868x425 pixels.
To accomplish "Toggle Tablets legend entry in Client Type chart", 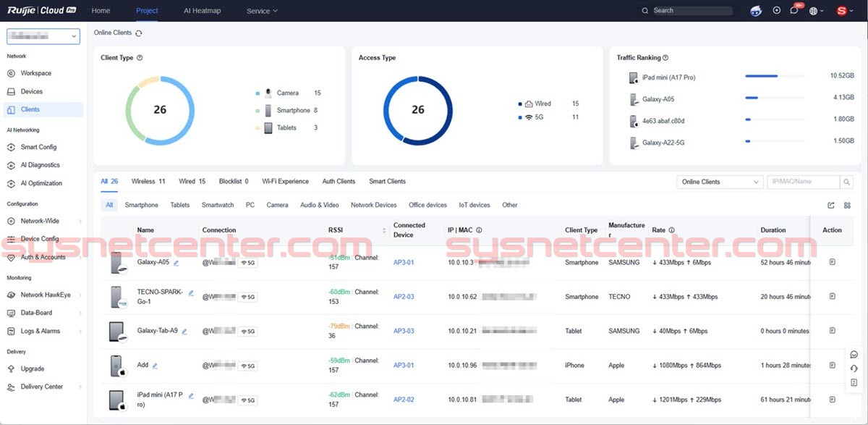I will pyautogui.click(x=287, y=128).
